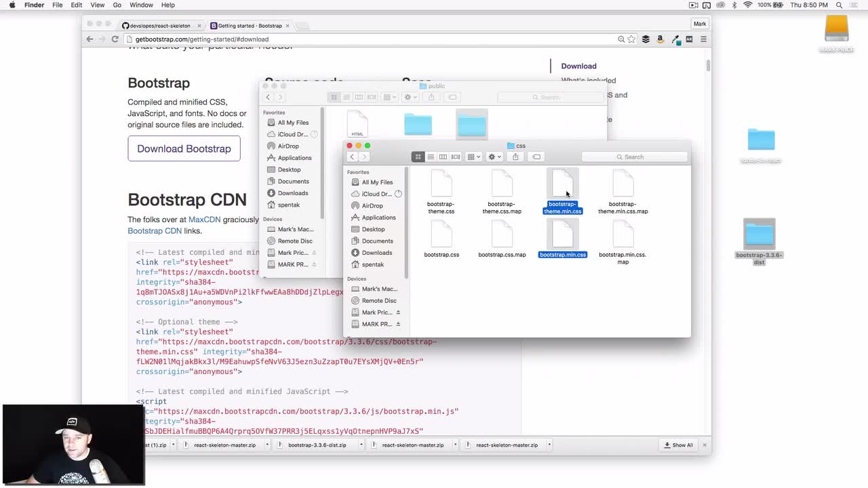
Task: Open bootstrap-3.3.6-dist.zip download options arrow
Action: pos(361,445)
